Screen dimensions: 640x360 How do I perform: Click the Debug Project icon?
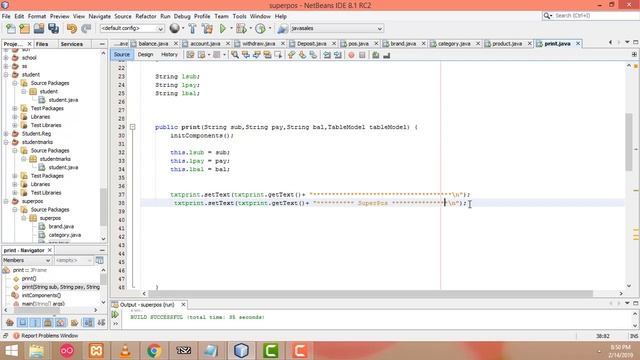[x=241, y=29]
